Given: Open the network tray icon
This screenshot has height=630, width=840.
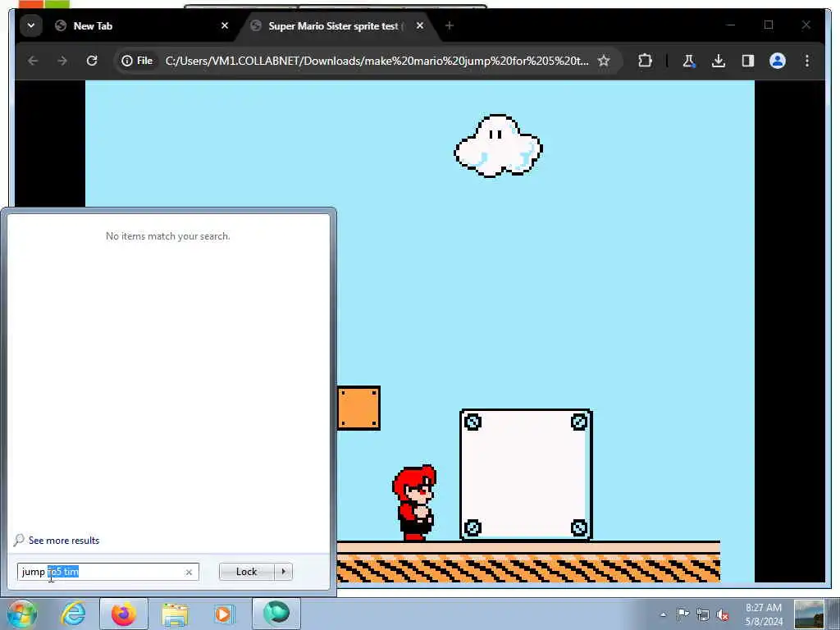Looking at the screenshot, I should point(703,615).
